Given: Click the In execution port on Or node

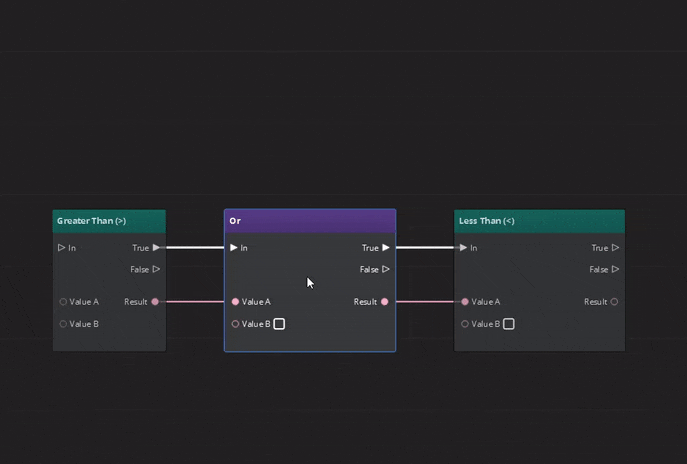Looking at the screenshot, I should [234, 248].
